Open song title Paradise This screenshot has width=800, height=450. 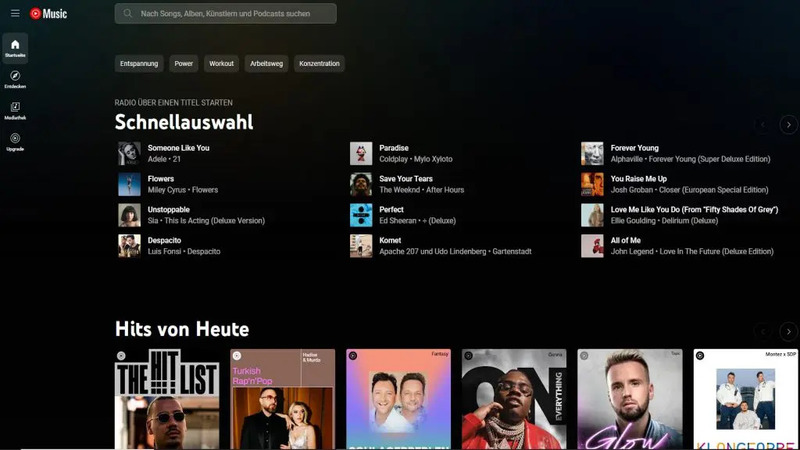pos(394,148)
